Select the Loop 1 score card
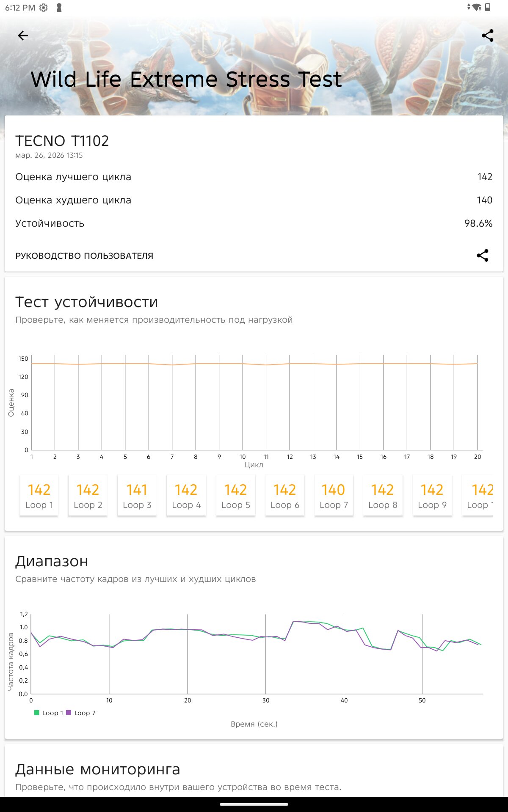508x812 pixels. click(x=39, y=495)
